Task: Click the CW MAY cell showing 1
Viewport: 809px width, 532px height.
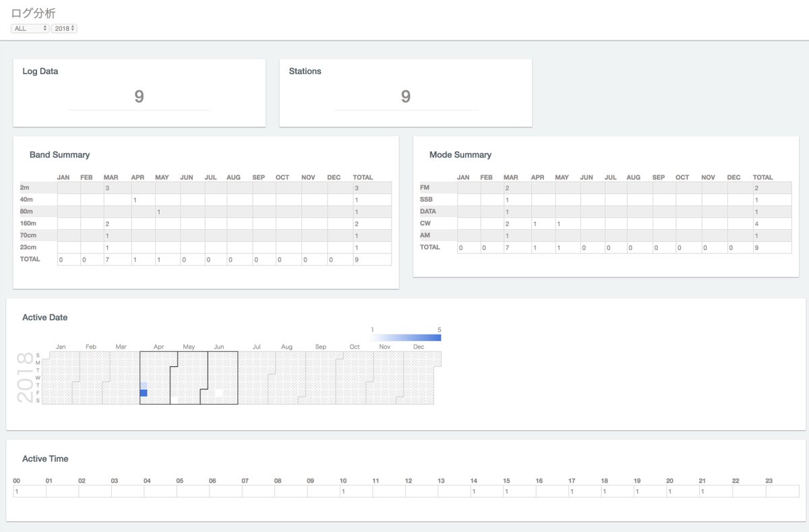Action: pyautogui.click(x=567, y=224)
